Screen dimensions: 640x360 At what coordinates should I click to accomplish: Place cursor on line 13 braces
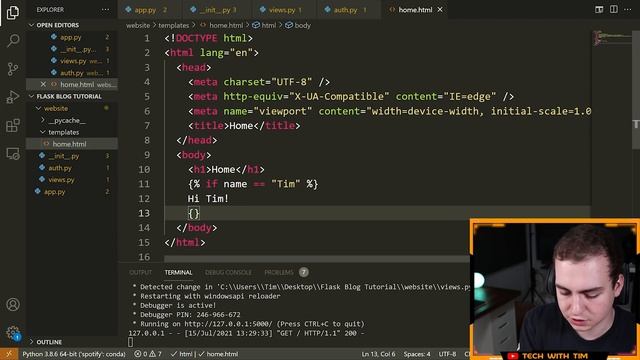click(193, 213)
